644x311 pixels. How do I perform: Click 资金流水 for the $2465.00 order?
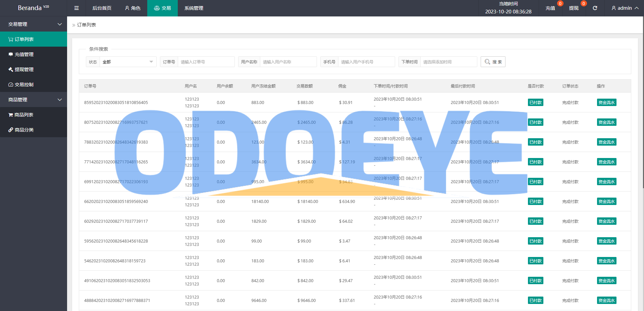click(x=606, y=122)
